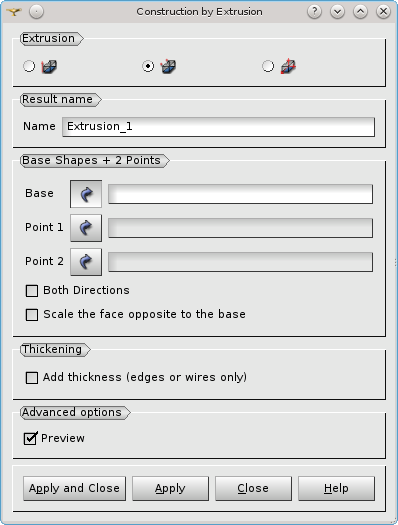
Task: Select the first extrusion mode icon
Action: tap(49, 66)
